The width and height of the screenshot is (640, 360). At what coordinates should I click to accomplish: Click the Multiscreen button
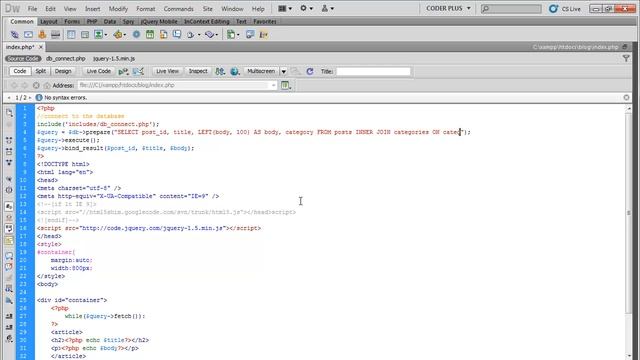click(x=261, y=71)
